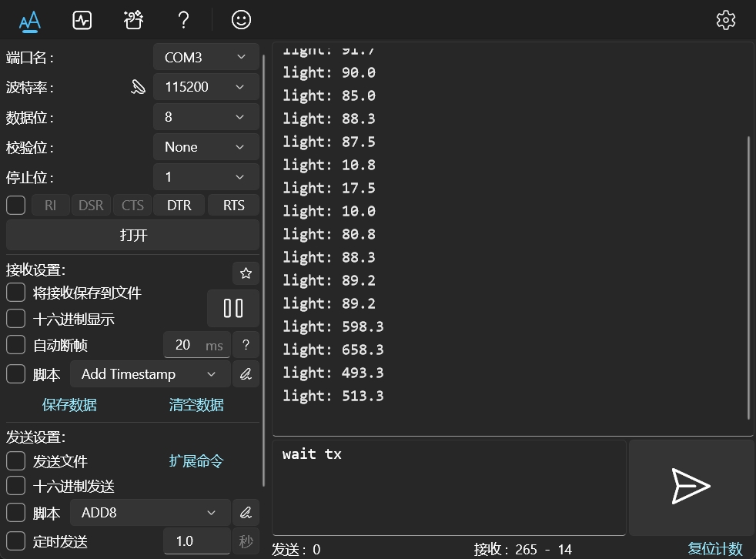Click the star favorite icon in receive settings
756x559 pixels.
tap(246, 273)
